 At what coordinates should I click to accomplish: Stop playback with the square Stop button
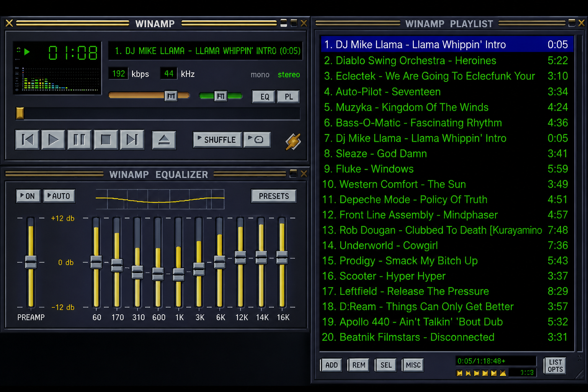tap(106, 140)
